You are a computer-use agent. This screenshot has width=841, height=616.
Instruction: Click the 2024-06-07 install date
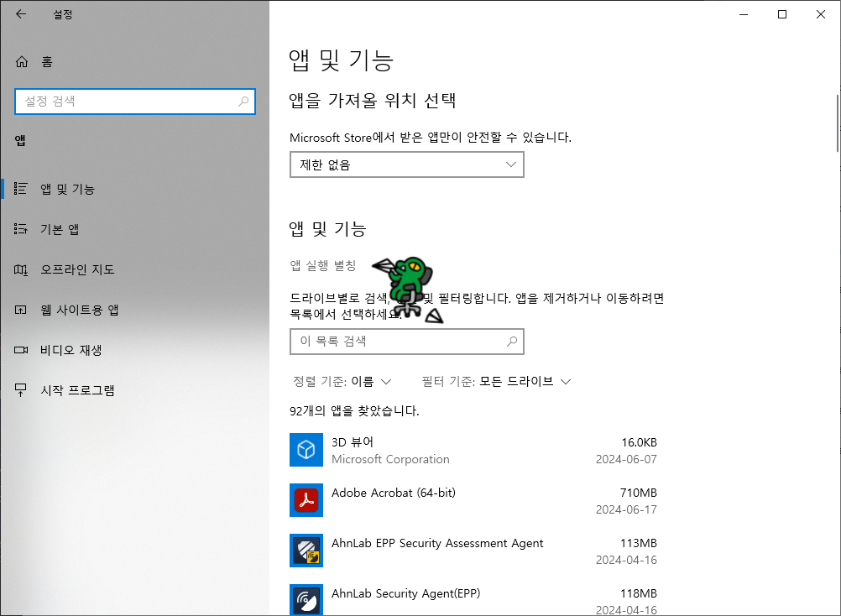pos(626,459)
